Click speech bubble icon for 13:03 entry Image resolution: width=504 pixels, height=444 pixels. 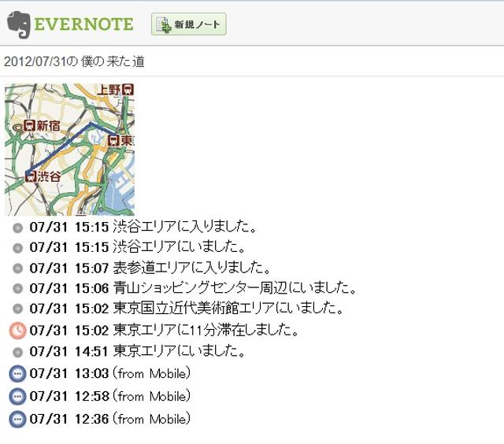[17, 374]
